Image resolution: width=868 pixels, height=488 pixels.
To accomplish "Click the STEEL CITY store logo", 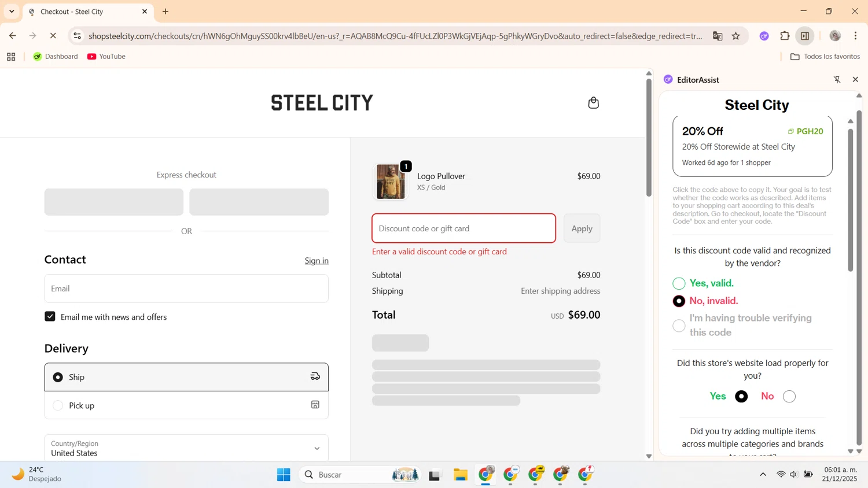I will (322, 103).
